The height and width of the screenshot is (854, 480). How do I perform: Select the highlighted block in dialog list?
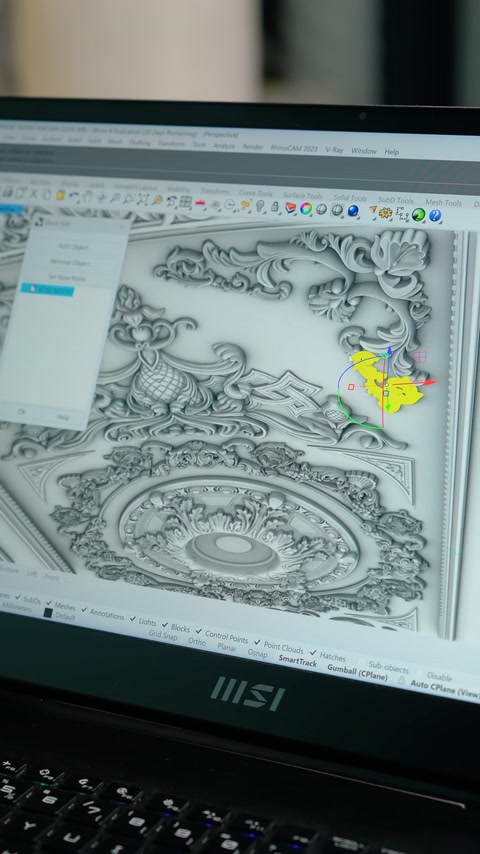pos(47,290)
